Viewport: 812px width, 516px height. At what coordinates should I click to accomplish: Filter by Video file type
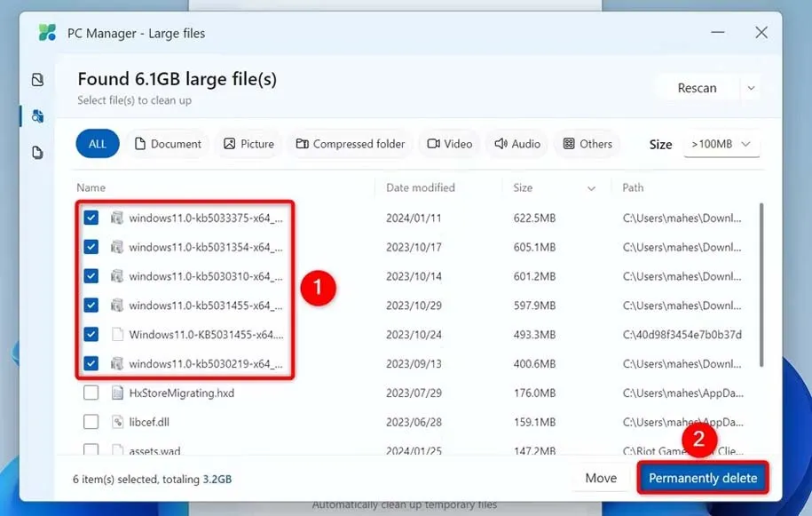(x=448, y=144)
